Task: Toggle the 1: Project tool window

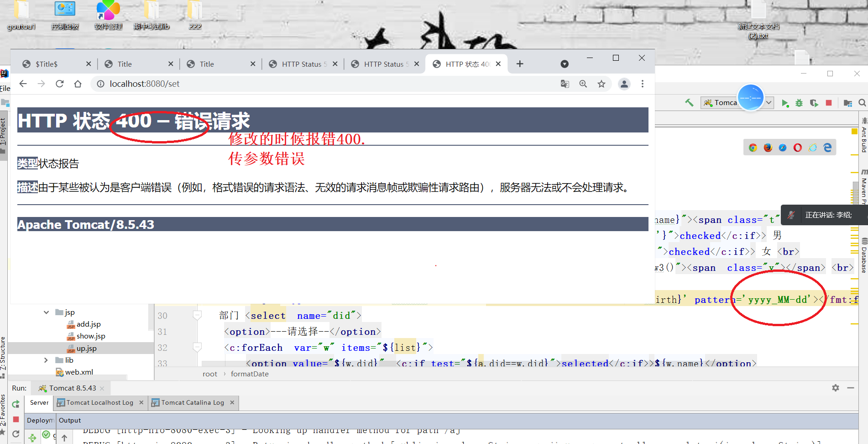Action: 3,136
